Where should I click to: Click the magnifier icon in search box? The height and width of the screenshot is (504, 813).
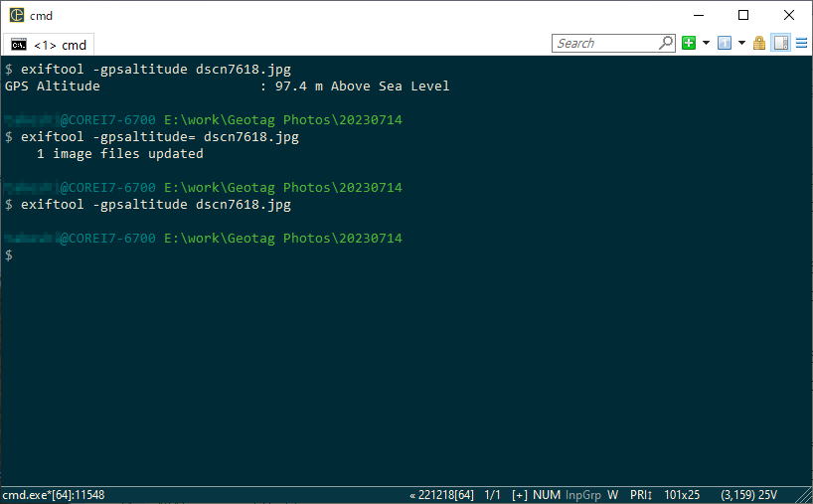[x=666, y=43]
